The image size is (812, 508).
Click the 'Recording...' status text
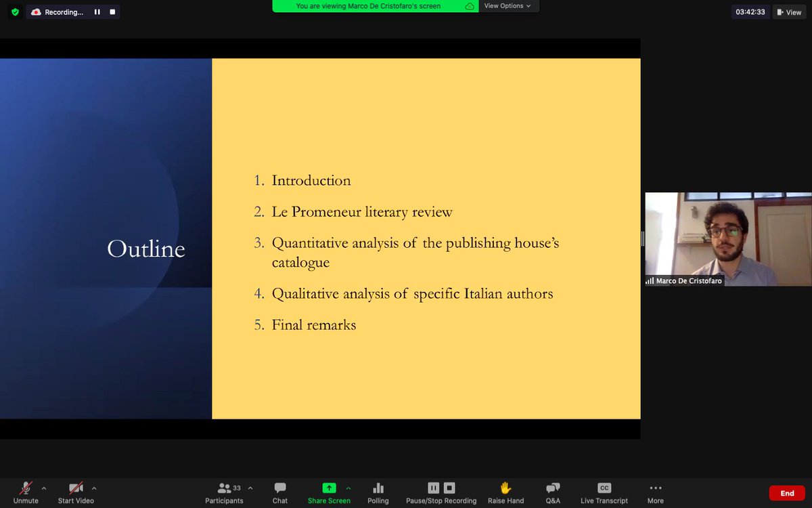(64, 12)
